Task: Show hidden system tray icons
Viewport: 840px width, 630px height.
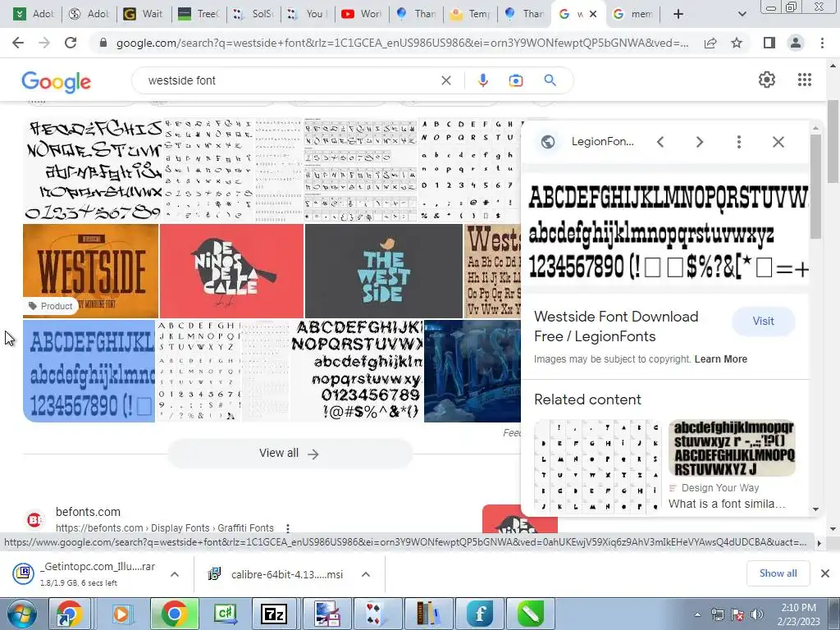Action: coord(697,615)
